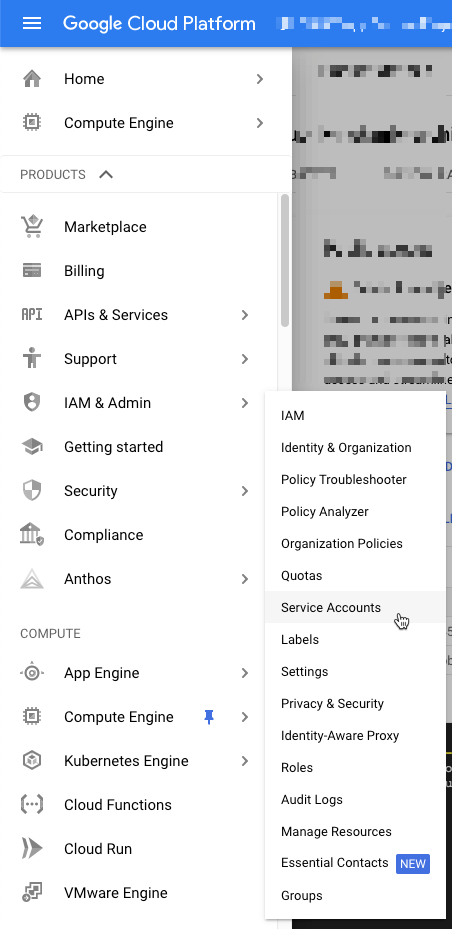Screen dimensions: 452x929
Task: Click the IAM & Admin shield icon
Action: pos(31,403)
